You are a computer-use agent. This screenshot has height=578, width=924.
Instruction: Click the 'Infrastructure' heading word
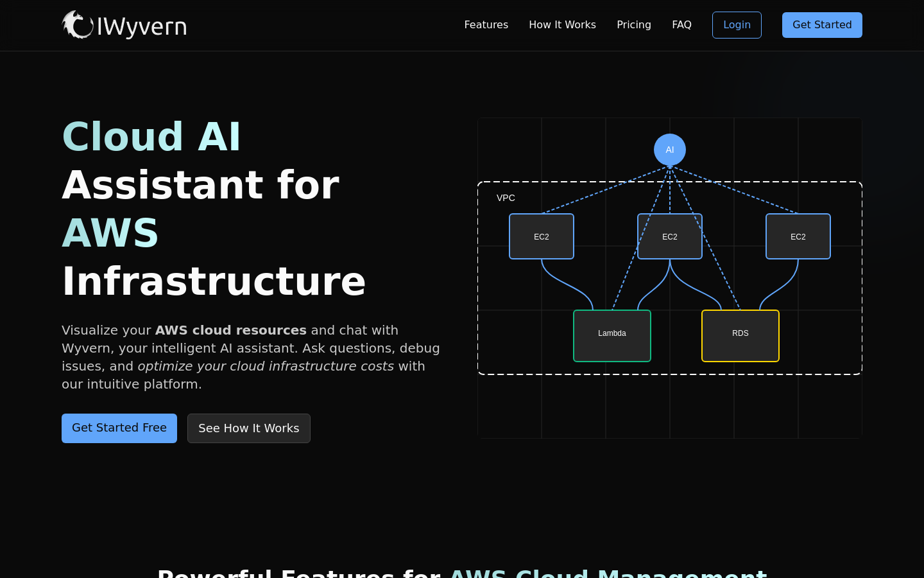point(214,281)
